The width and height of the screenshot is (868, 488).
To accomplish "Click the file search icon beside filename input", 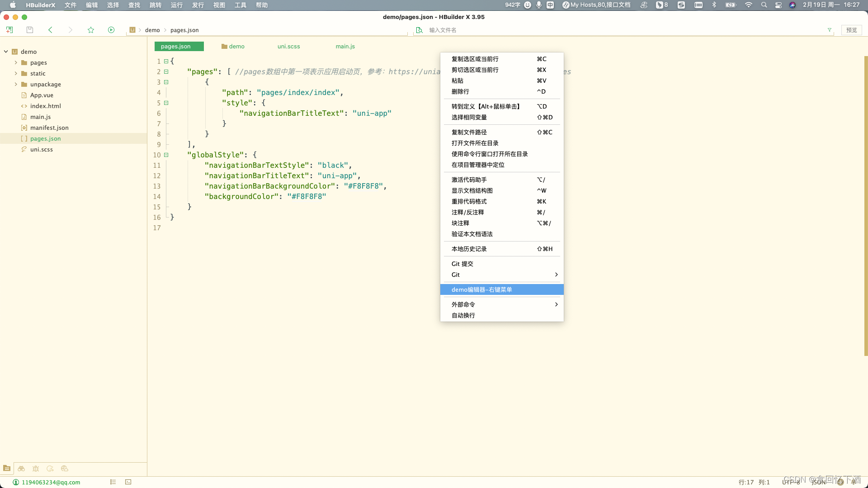I will click(x=420, y=30).
